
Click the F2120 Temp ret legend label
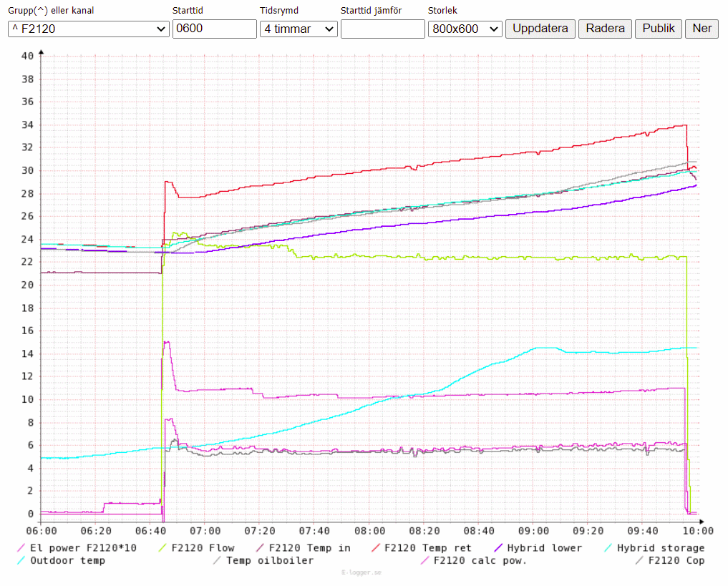click(427, 548)
